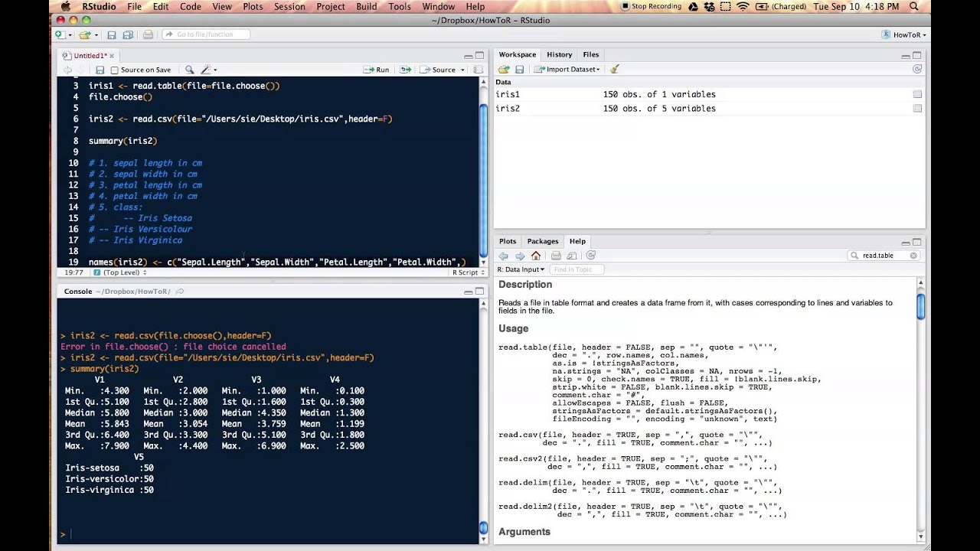The height and width of the screenshot is (551, 980).
Task: Refresh the Help topic
Action: pyautogui.click(x=591, y=256)
